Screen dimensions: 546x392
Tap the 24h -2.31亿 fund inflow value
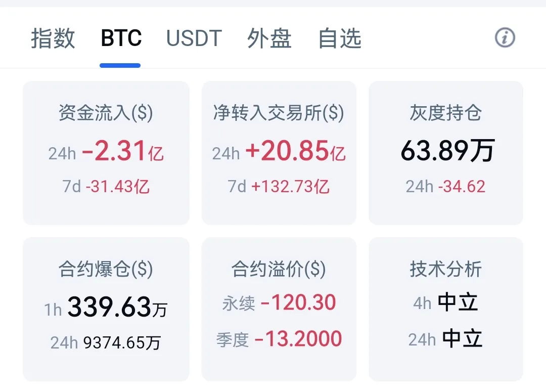tap(106, 151)
